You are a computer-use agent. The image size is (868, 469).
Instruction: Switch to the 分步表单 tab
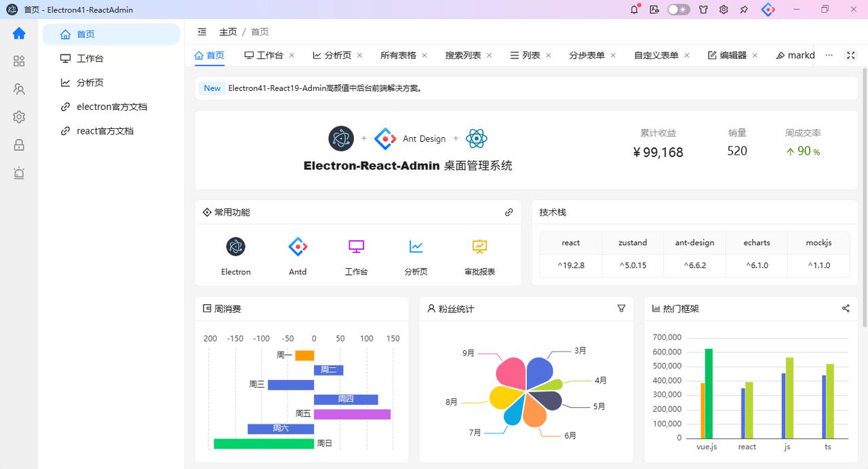pyautogui.click(x=587, y=56)
